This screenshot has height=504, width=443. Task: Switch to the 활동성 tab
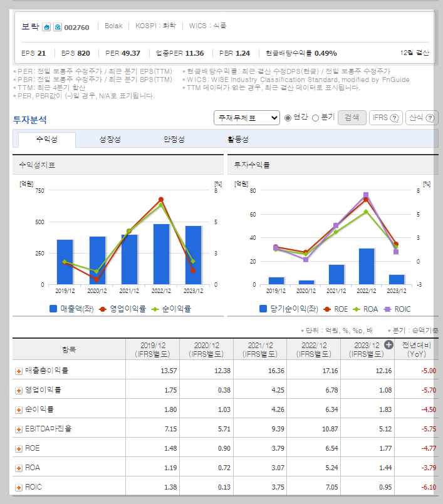(238, 140)
